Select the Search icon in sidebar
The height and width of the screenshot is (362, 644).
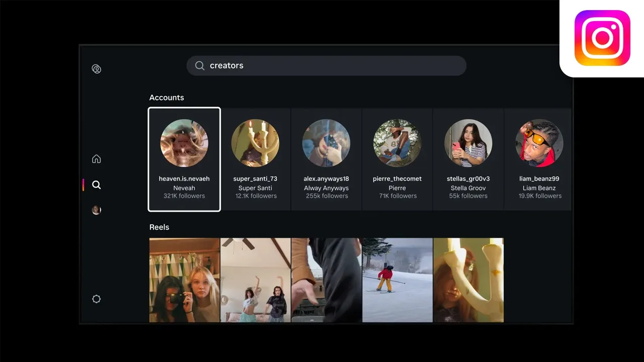tap(97, 185)
